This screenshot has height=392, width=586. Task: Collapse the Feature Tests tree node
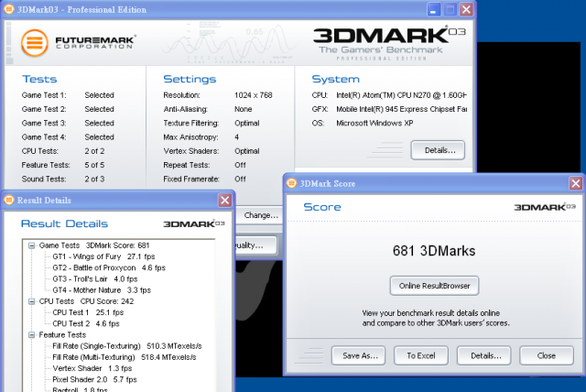tap(32, 335)
